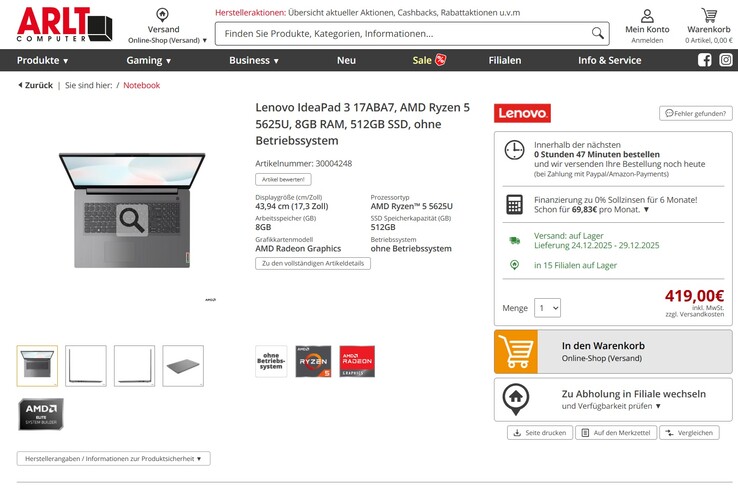Click the calculator financing icon
This screenshot has height=491, width=738.
click(514, 205)
